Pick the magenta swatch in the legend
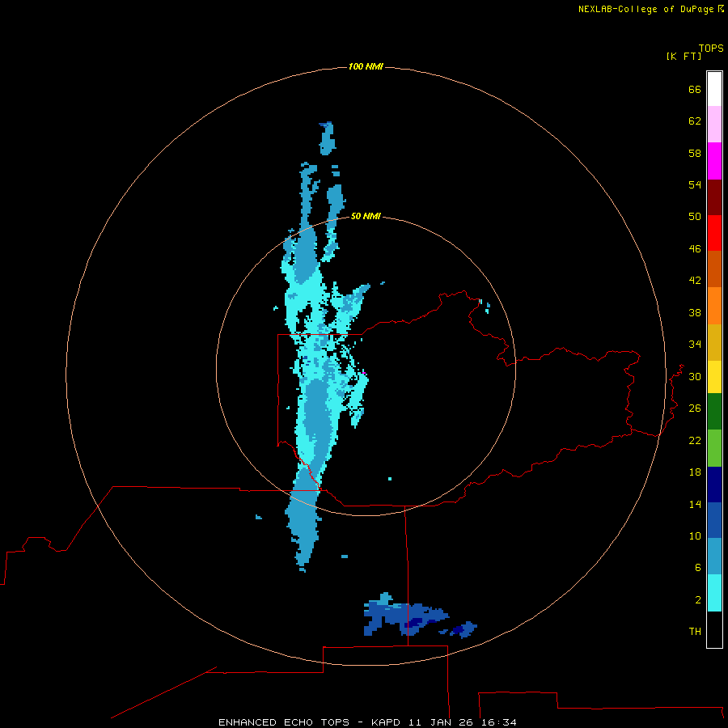728x728 pixels. click(x=714, y=161)
